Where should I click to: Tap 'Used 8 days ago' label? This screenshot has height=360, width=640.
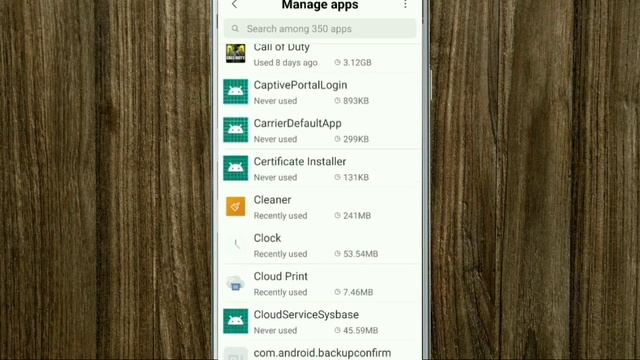(x=285, y=62)
